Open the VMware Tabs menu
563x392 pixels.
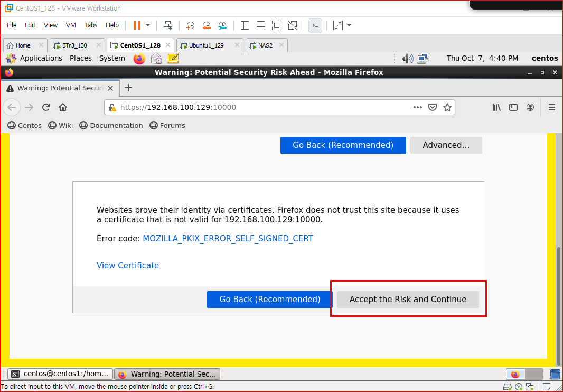coord(91,25)
